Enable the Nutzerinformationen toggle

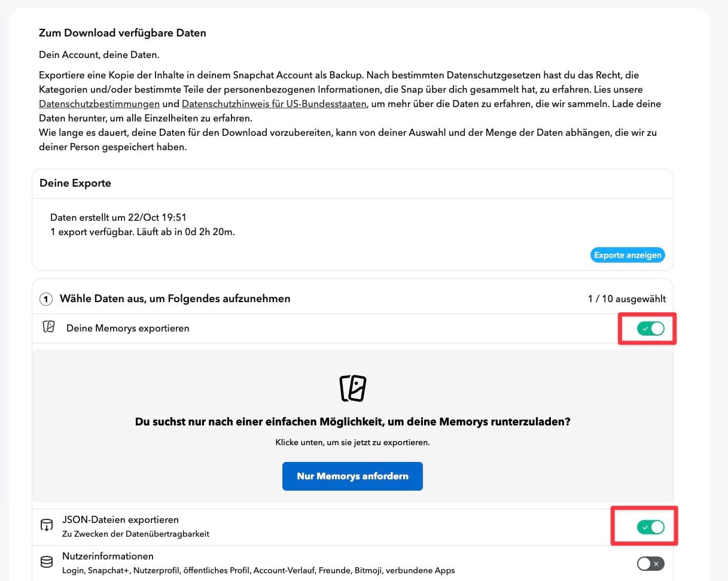650,564
